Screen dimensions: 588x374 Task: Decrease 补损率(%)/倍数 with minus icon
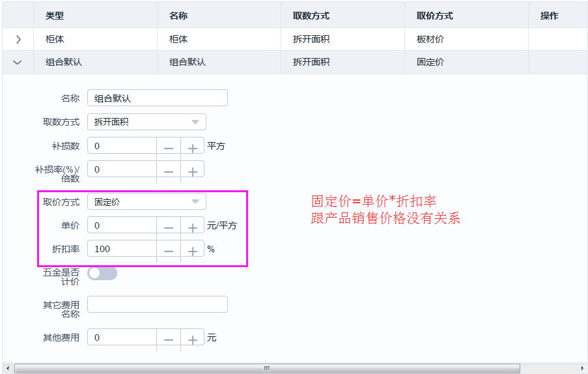click(169, 171)
